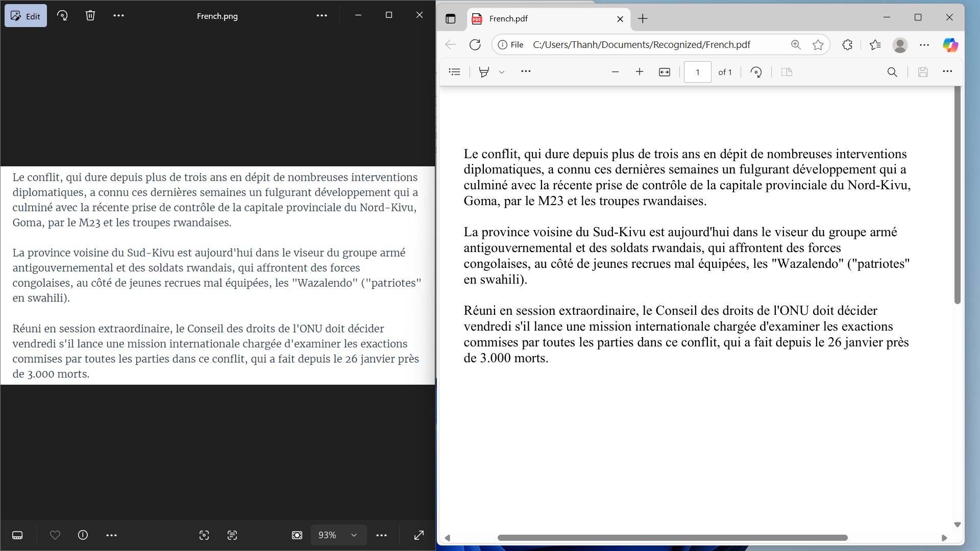The height and width of the screenshot is (551, 980).
Task: Toggle the filmstrip view in Photos
Action: (17, 535)
